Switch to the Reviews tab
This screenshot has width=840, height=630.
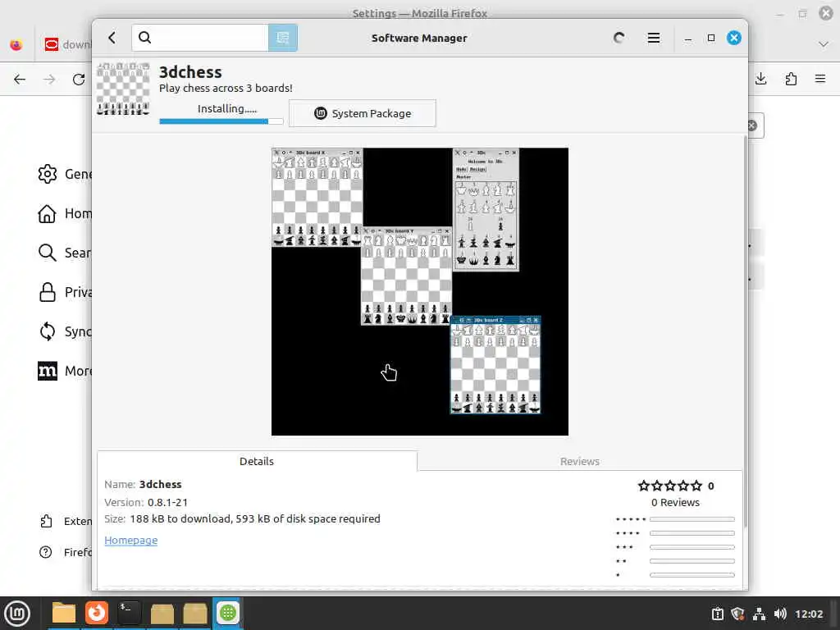580,461
